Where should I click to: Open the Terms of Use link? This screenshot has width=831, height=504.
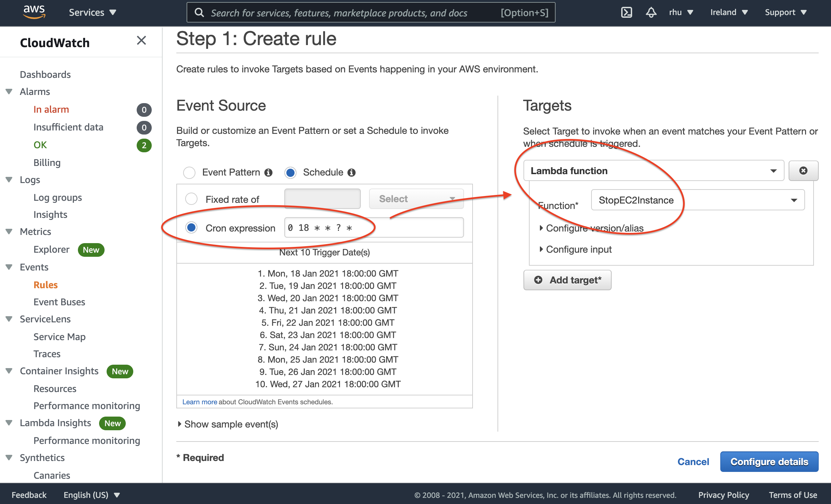793,495
